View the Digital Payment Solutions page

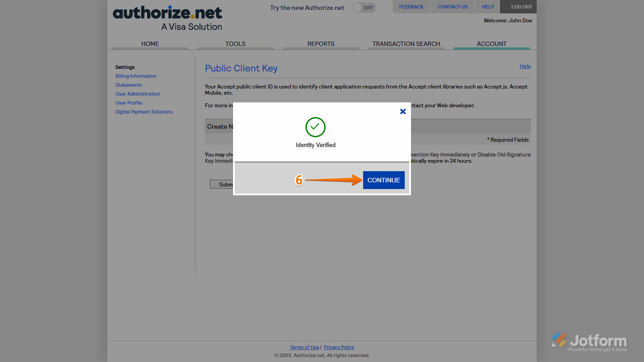[144, 112]
